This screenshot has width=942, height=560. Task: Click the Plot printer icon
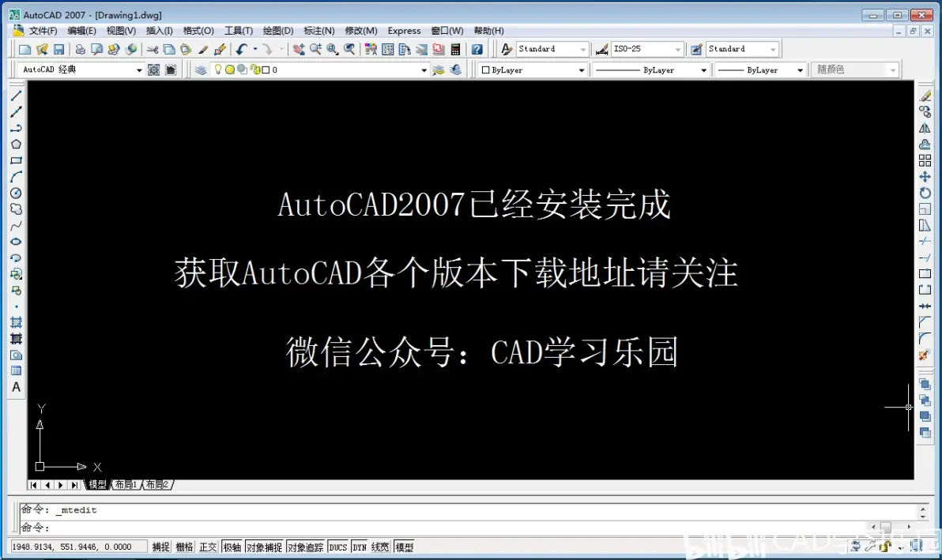coord(80,49)
